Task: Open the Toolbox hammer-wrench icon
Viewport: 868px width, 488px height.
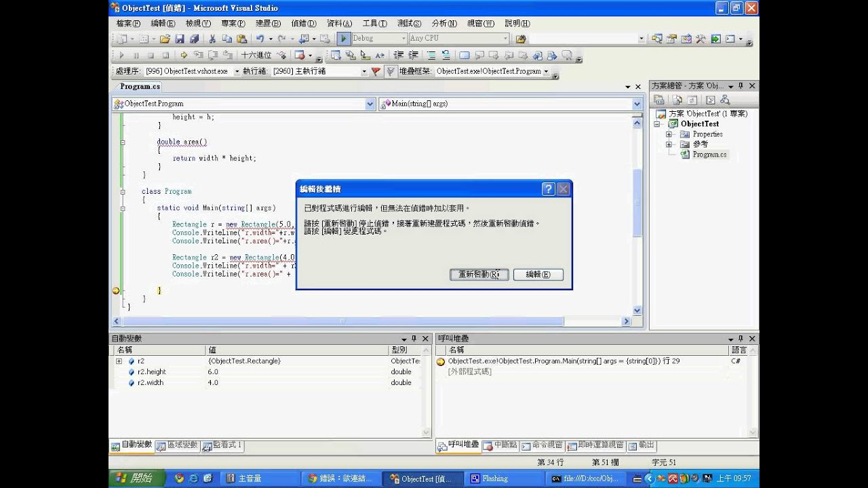Action: coord(701,39)
